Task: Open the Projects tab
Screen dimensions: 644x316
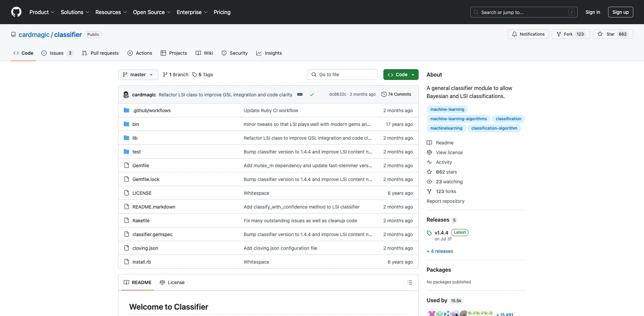Action: [x=174, y=53]
